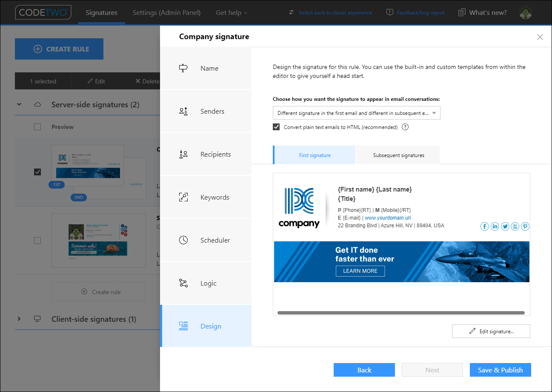Click the feedback speech bubble icon
The image size is (552, 392).
click(389, 12)
